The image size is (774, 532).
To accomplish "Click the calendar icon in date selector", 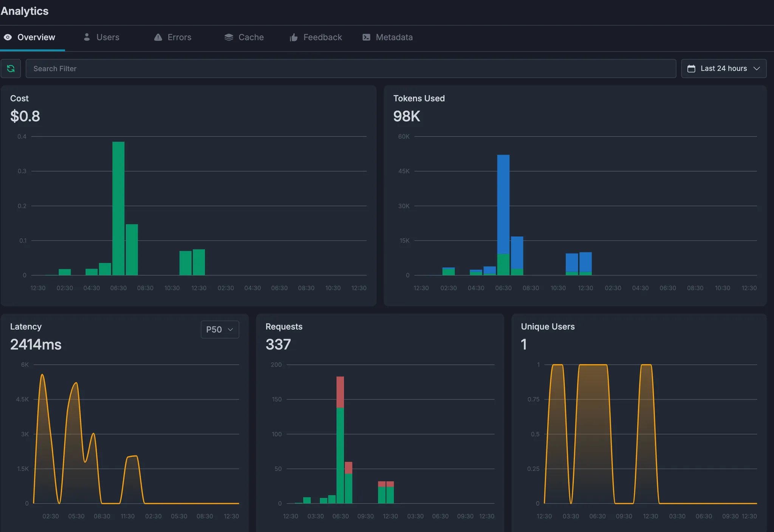I will click(691, 69).
